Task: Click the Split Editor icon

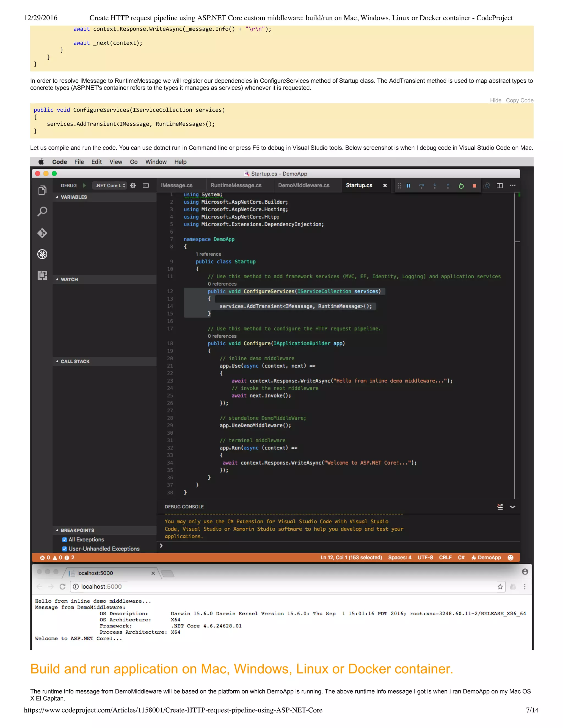Action: coord(499,185)
